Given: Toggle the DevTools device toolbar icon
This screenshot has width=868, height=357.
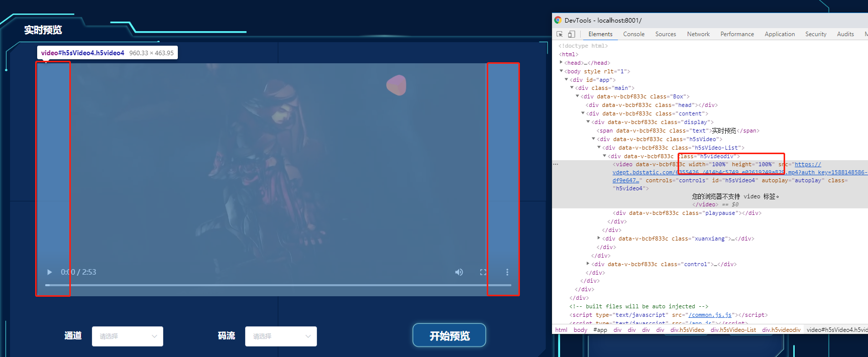Looking at the screenshot, I should click(572, 34).
